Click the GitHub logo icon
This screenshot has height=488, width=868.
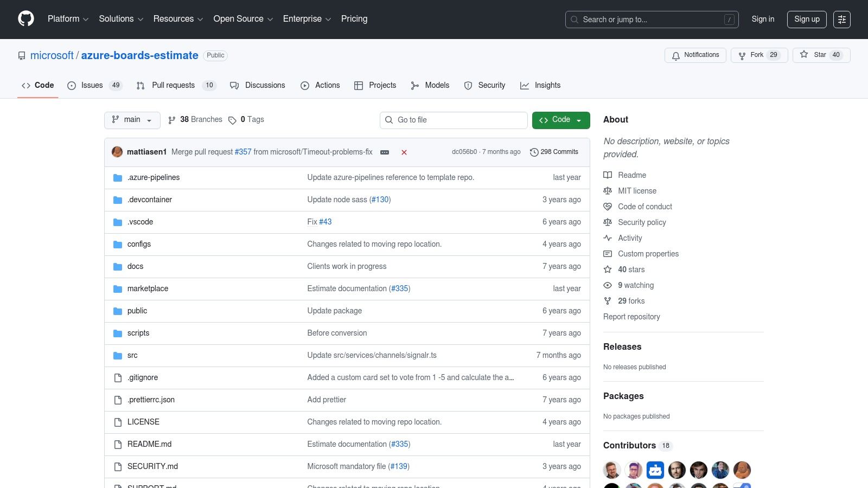point(26,19)
